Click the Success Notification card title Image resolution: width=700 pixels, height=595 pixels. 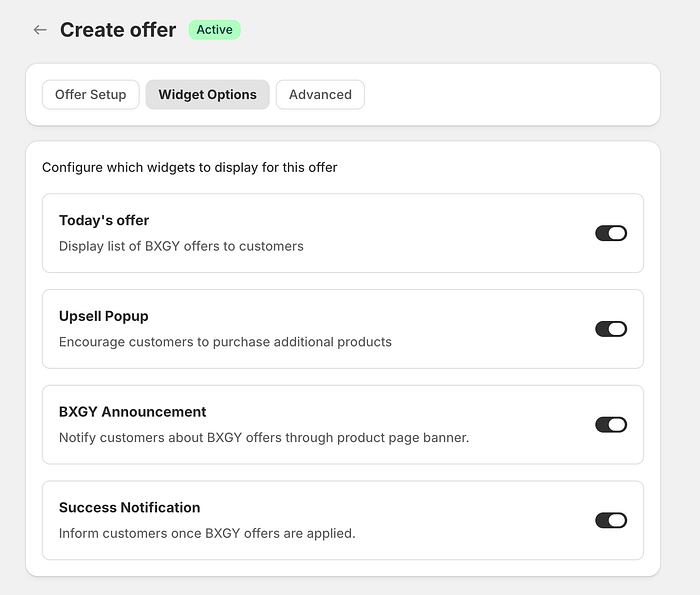[129, 508]
